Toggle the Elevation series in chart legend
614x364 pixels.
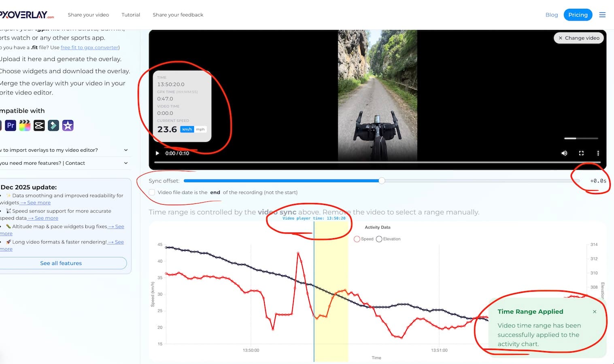point(388,239)
